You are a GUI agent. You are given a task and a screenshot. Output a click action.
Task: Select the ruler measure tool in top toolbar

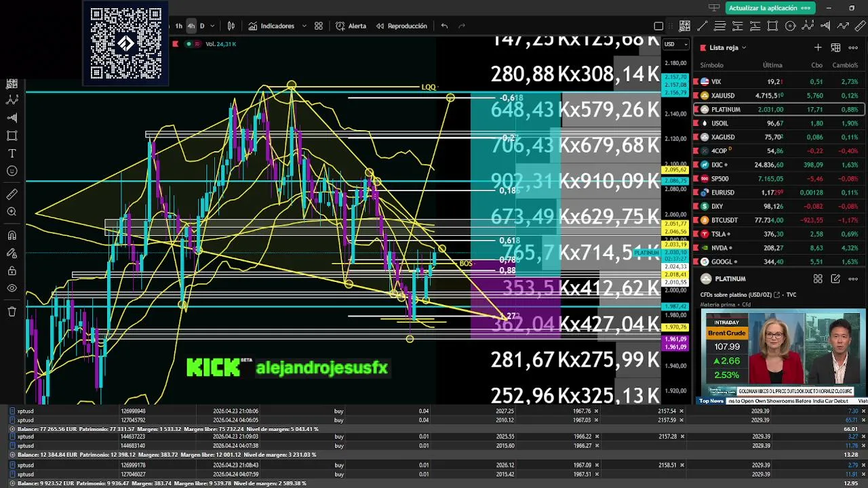(861, 26)
